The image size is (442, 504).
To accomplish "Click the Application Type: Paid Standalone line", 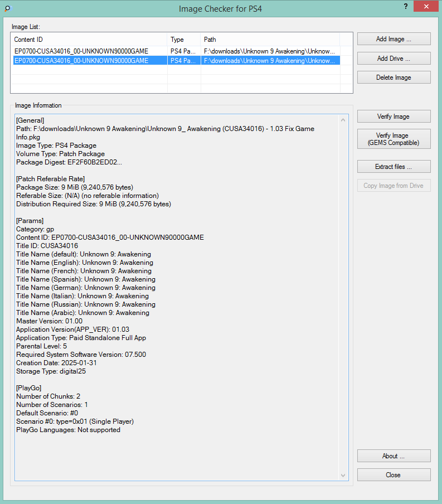I will click(81, 338).
